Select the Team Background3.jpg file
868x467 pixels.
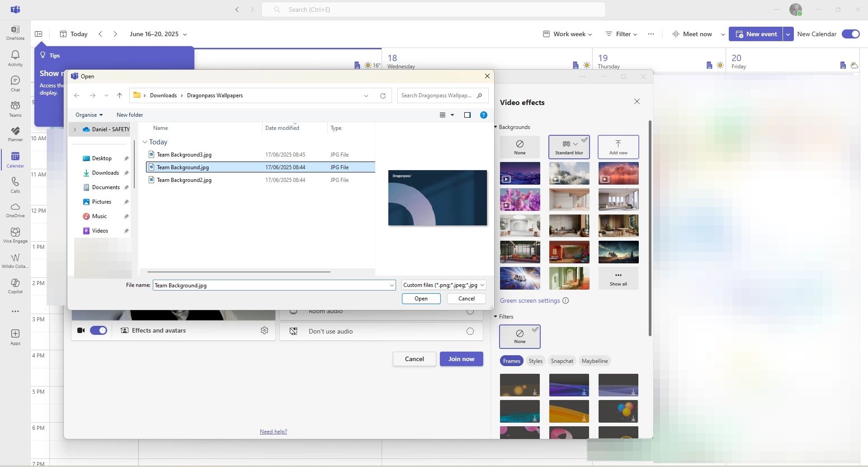point(184,155)
